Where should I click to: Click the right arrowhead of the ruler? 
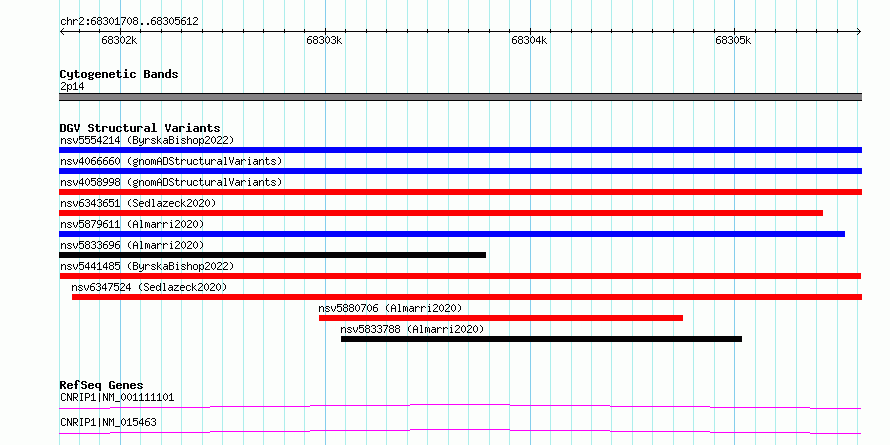pos(859,31)
